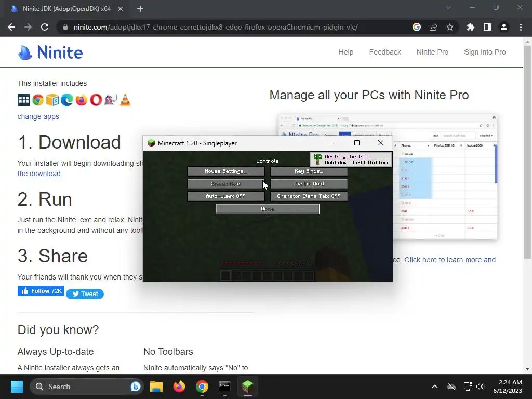Toggle Chrome side panel
This screenshot has width=532, height=399.
click(487, 27)
